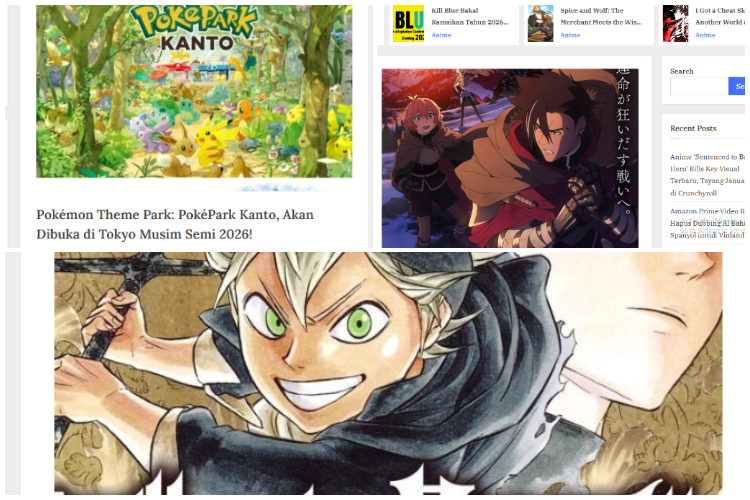This screenshot has width=750, height=500.
Task: Click the PokéPark Kanto logo in image
Action: pos(194,27)
